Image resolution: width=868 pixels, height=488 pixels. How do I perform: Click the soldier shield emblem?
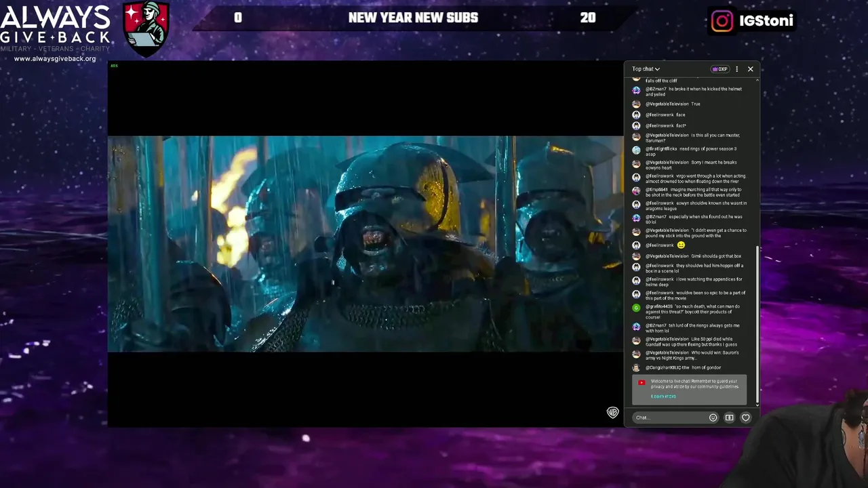point(146,28)
